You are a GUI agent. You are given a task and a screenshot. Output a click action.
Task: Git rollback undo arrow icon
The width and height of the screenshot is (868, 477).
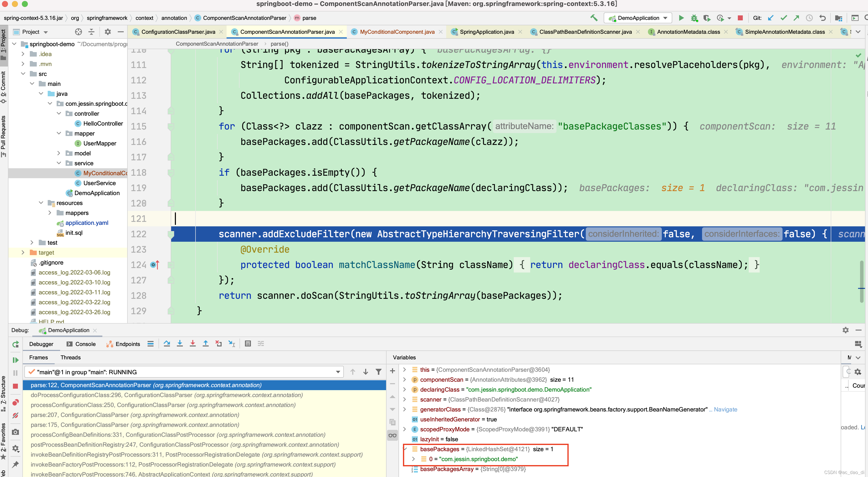point(823,18)
